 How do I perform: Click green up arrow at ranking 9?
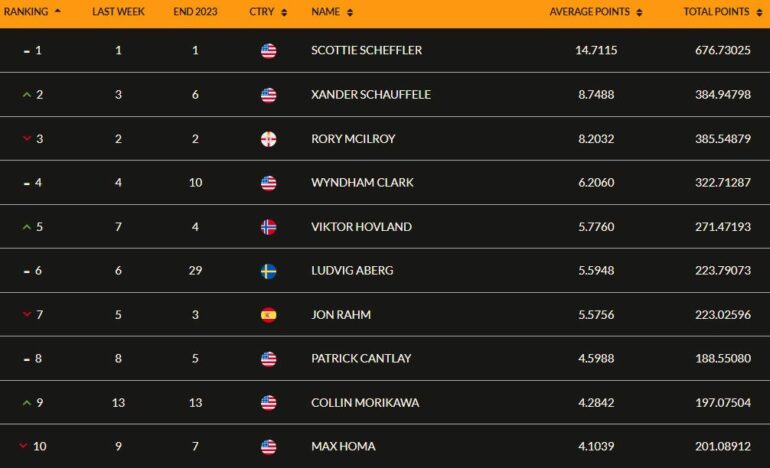click(x=27, y=403)
